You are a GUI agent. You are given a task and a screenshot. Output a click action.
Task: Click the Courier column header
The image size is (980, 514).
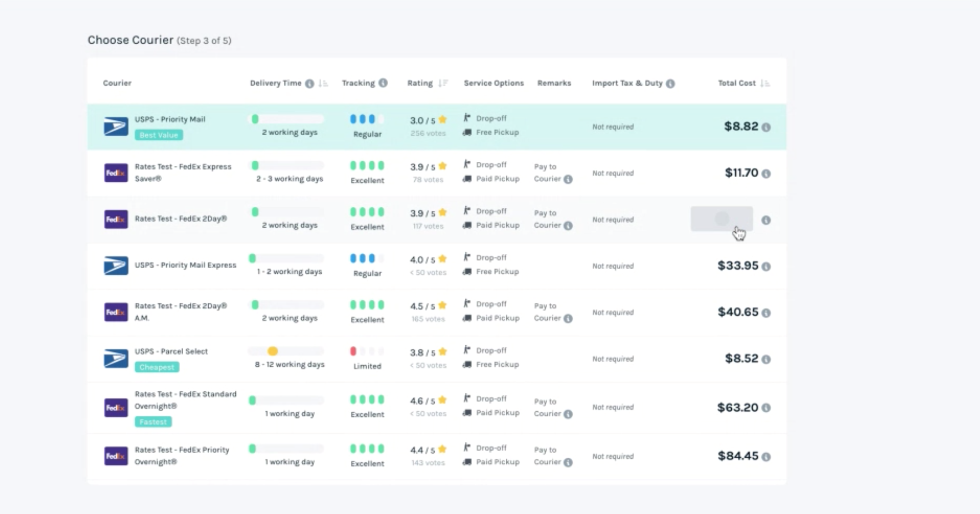(117, 83)
